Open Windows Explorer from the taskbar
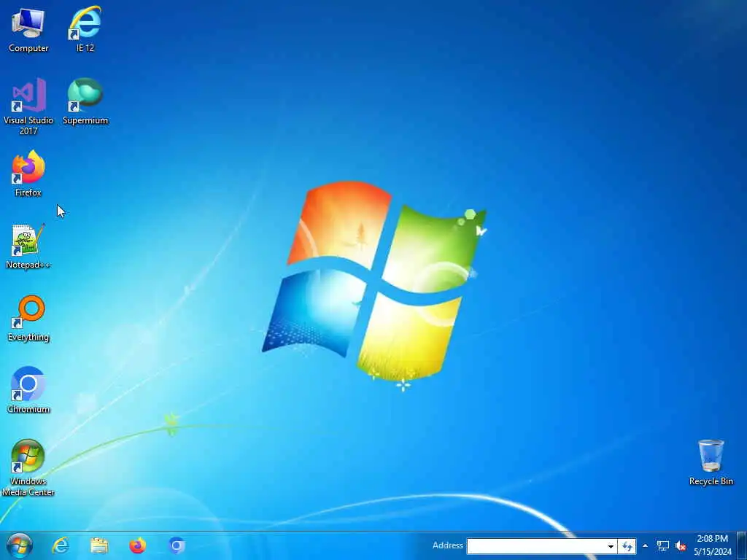 [99, 545]
